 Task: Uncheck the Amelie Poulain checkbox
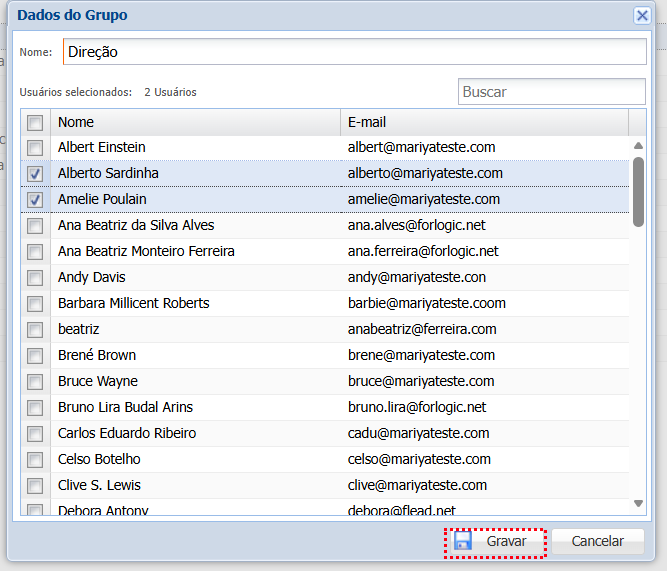click(x=35, y=200)
